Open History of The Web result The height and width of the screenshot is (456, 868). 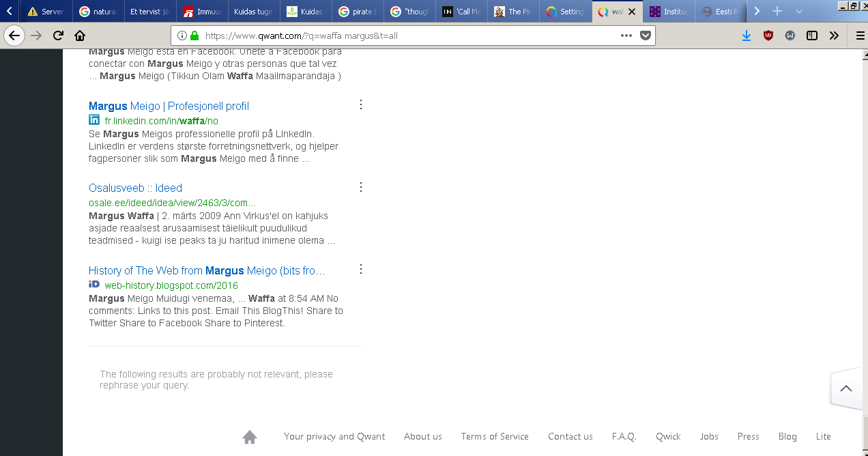207,271
